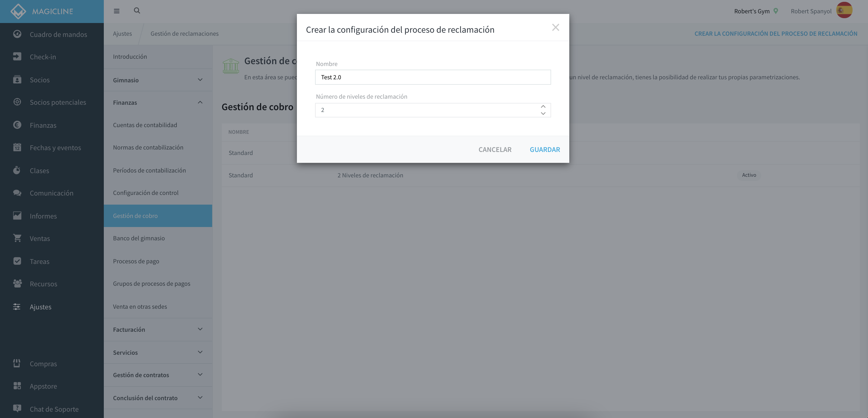Click the CANCELAR button
The image size is (868, 418).
[x=495, y=149]
